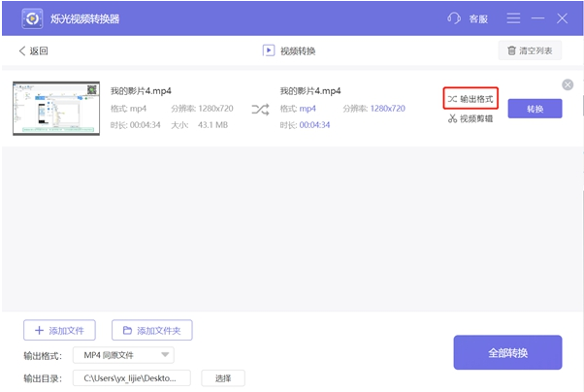Click the output file name 我的影片4.mp4
The width and height of the screenshot is (584, 392).
pos(310,91)
